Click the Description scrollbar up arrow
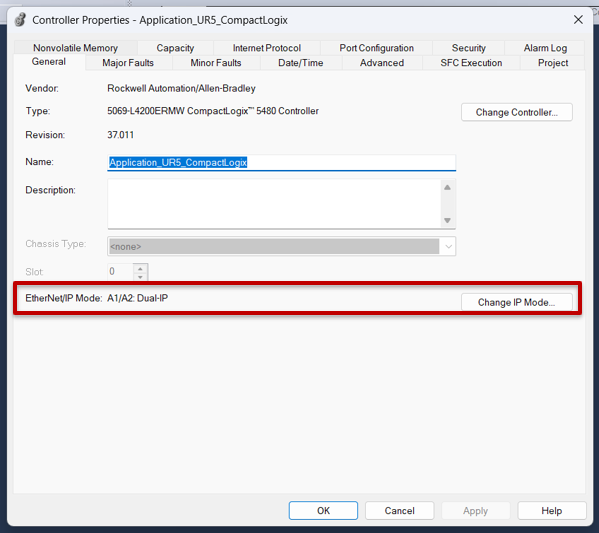The width and height of the screenshot is (599, 533). (x=447, y=187)
